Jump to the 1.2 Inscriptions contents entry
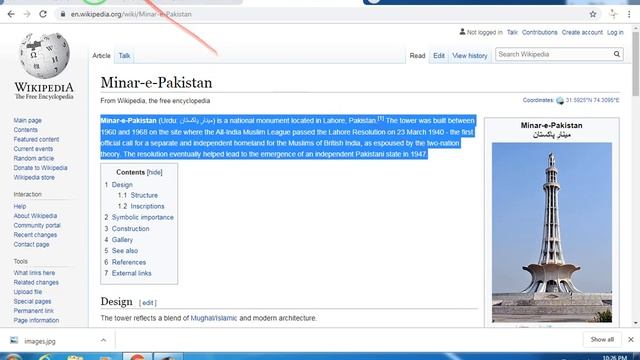 147,206
